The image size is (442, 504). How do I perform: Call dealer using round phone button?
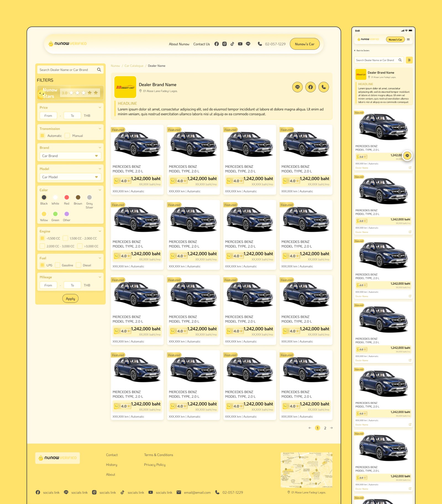point(324,87)
